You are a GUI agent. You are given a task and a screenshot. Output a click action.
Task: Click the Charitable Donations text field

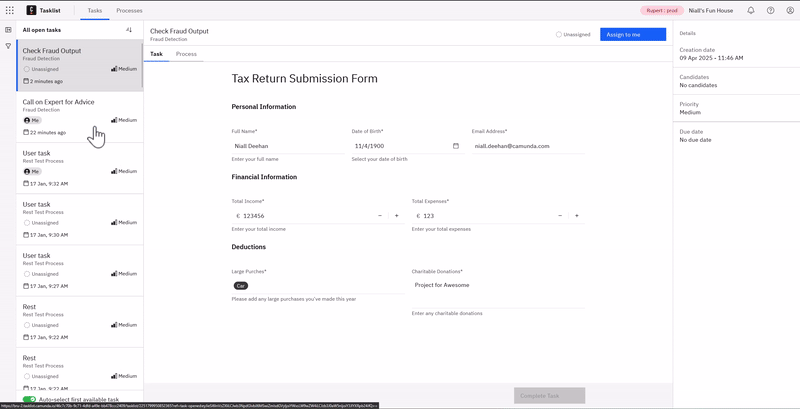pyautogui.click(x=497, y=292)
